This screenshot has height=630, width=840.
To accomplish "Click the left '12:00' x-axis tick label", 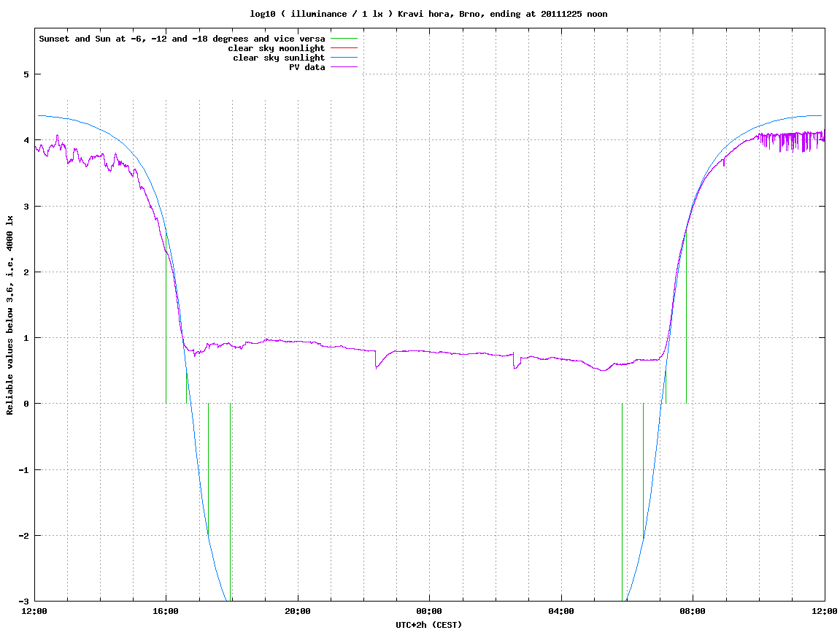I will 34,611.
